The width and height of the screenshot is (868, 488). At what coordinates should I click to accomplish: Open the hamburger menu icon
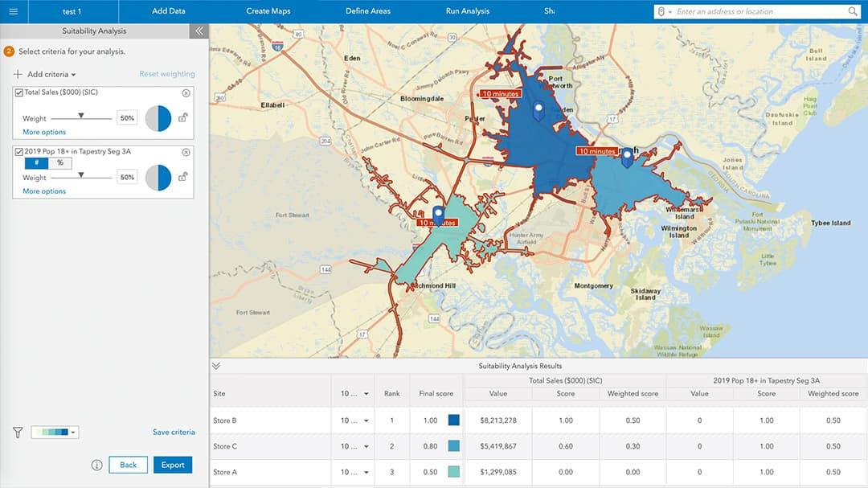click(x=14, y=11)
